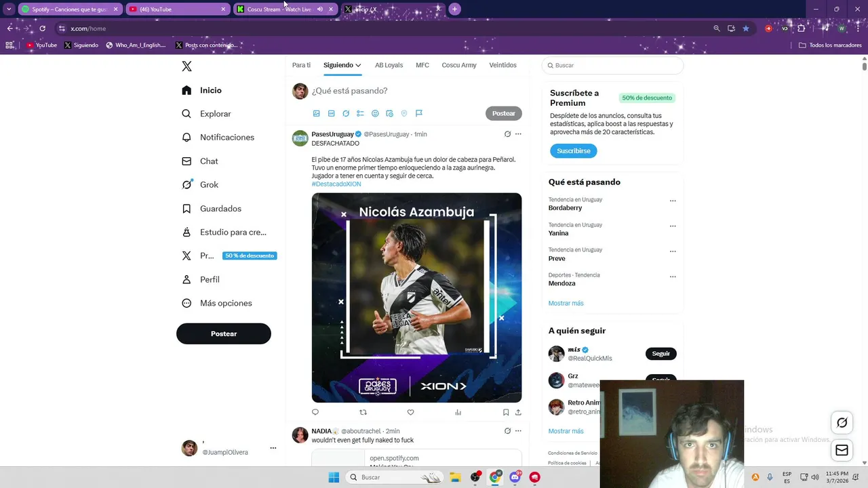The width and height of the screenshot is (868, 488).
Task: Click the flag icon in composer
Action: click(419, 113)
